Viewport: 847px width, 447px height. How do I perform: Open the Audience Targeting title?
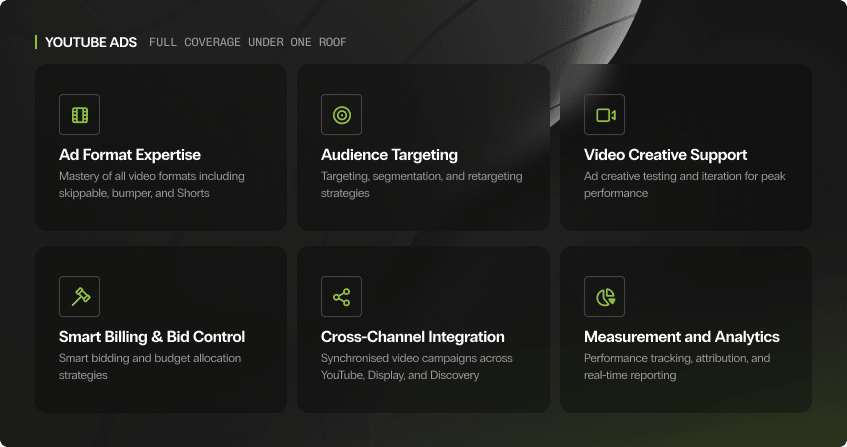tap(389, 155)
